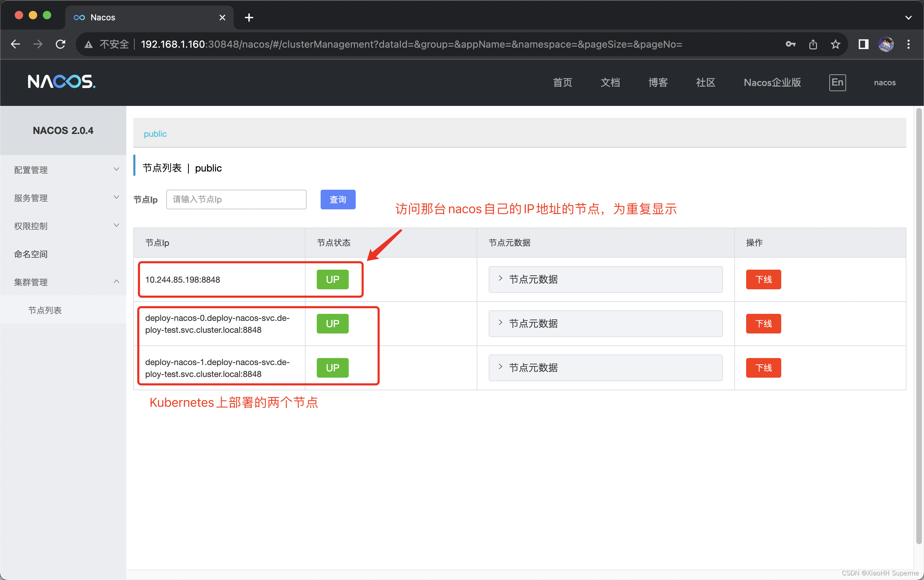Open 文档 in top navigation

pos(610,82)
